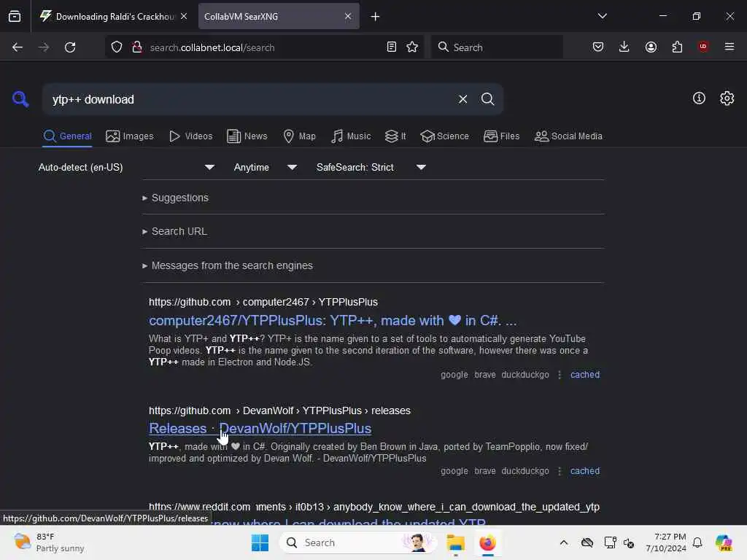Switch to Social Media search category
This screenshot has width=747, height=560.
click(x=568, y=136)
